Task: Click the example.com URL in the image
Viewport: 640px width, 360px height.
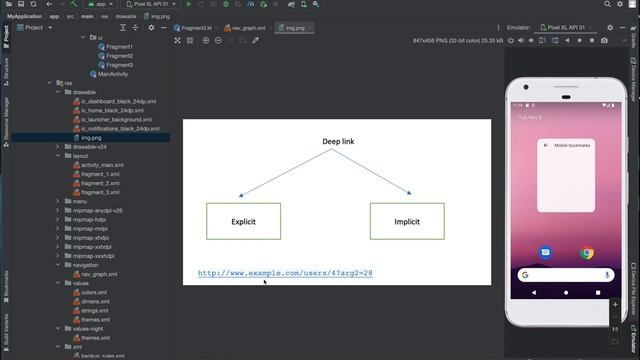Action: [x=285, y=273]
